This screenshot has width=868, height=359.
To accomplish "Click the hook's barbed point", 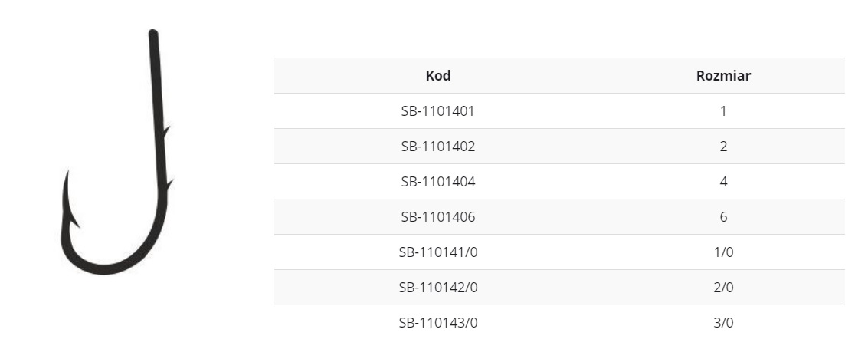I will pos(69,203).
